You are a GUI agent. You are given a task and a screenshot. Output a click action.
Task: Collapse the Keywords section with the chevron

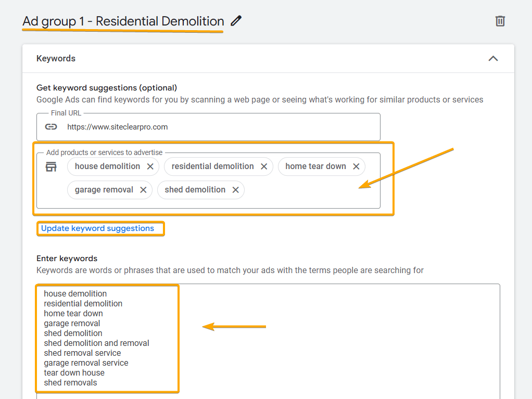pyautogui.click(x=493, y=59)
